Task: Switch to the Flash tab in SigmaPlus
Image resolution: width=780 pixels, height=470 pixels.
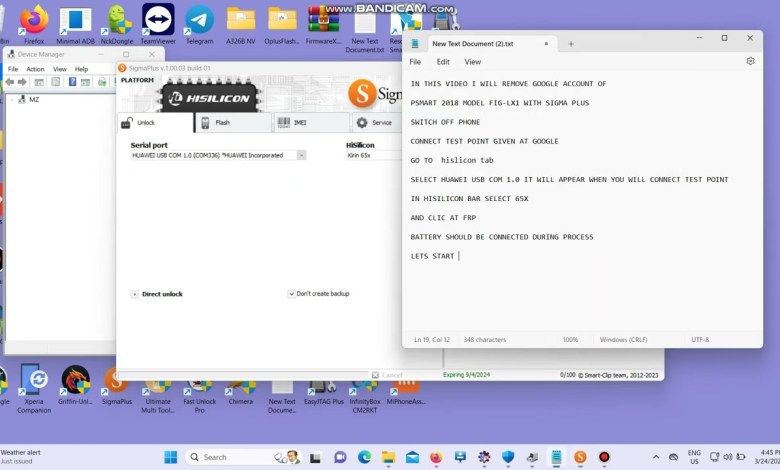Action: (x=231, y=123)
